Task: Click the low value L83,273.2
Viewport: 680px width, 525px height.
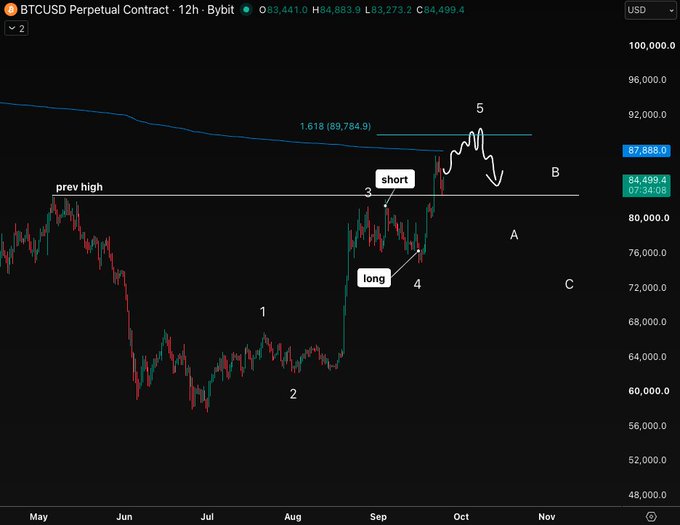Action: (x=388, y=10)
